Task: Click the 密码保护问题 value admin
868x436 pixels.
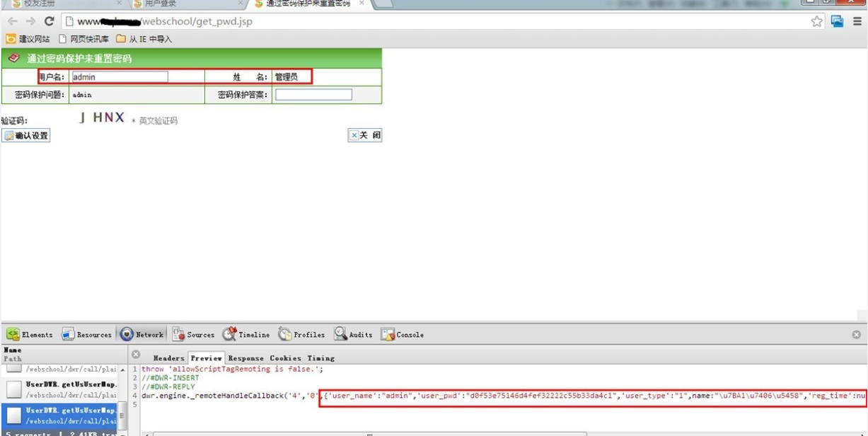Action: coord(82,95)
